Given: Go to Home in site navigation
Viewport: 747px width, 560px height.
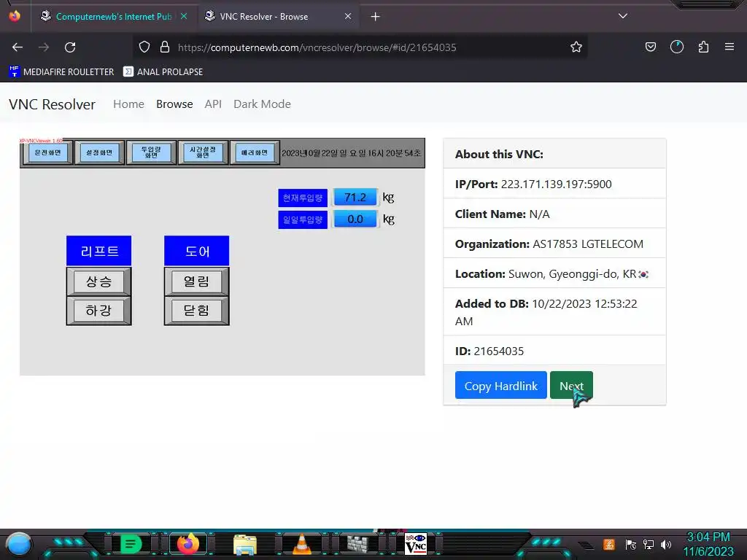Looking at the screenshot, I should 128,104.
